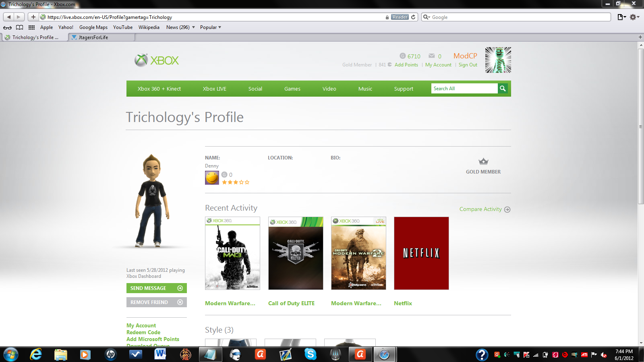Click the smiley gamer picture

212,178
